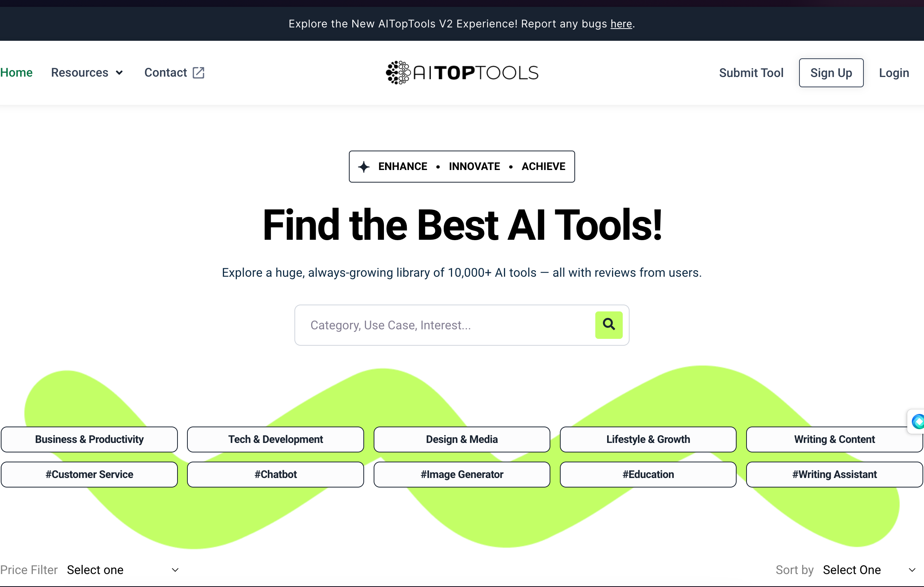Follow the 'here' bug report link
924x587 pixels.
(621, 24)
